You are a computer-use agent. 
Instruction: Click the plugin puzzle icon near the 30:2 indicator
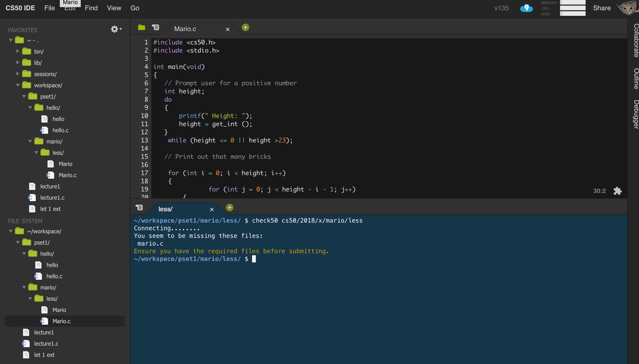click(x=618, y=191)
